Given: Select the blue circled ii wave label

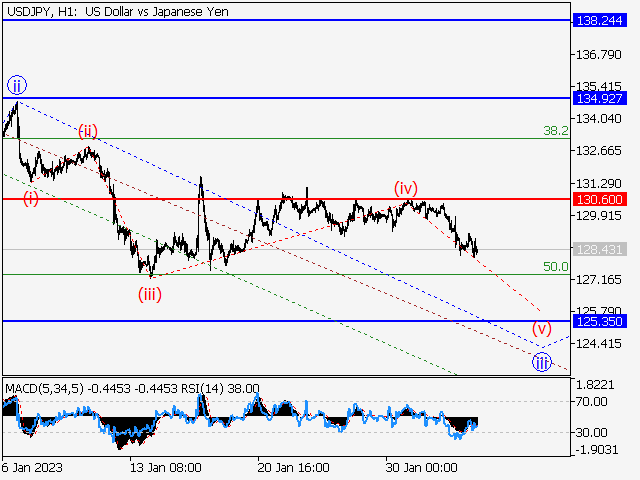Looking at the screenshot, I should tap(17, 86).
